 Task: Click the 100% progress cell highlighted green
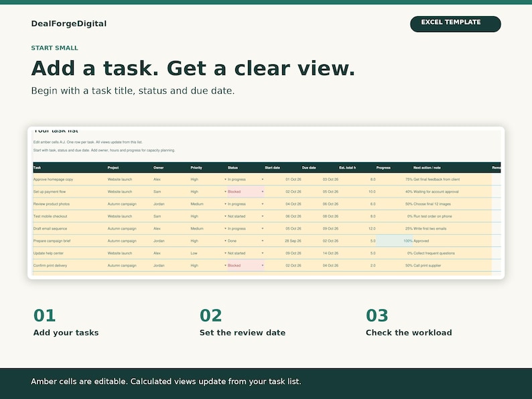click(x=394, y=241)
